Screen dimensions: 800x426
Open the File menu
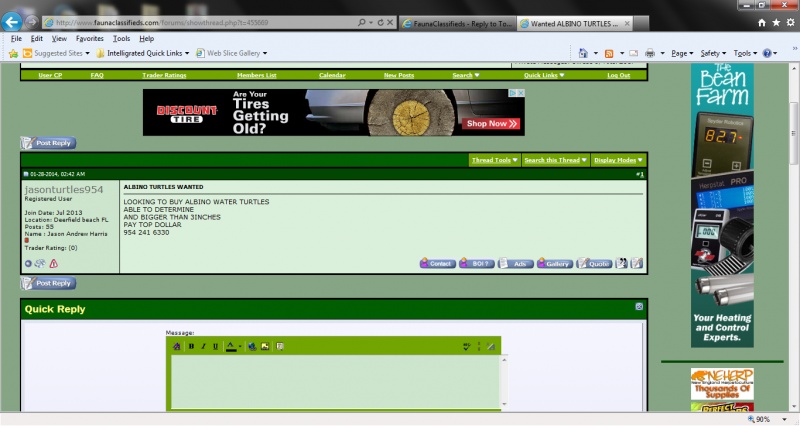pyautogui.click(x=16, y=38)
